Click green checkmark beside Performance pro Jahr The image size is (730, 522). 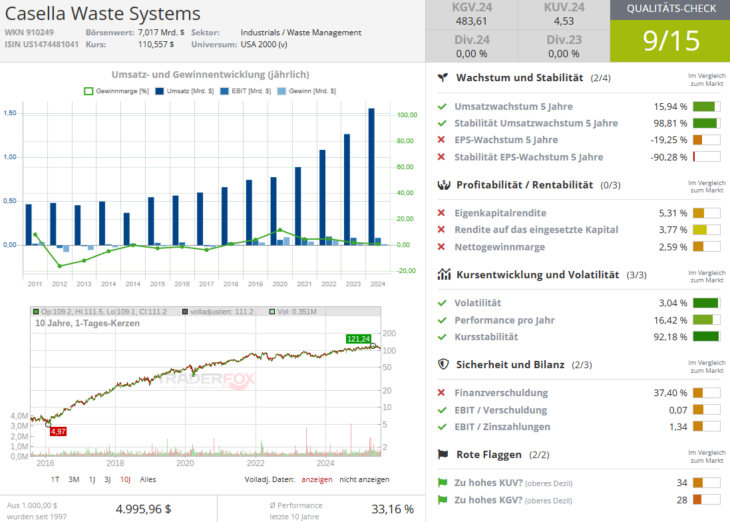(x=442, y=320)
